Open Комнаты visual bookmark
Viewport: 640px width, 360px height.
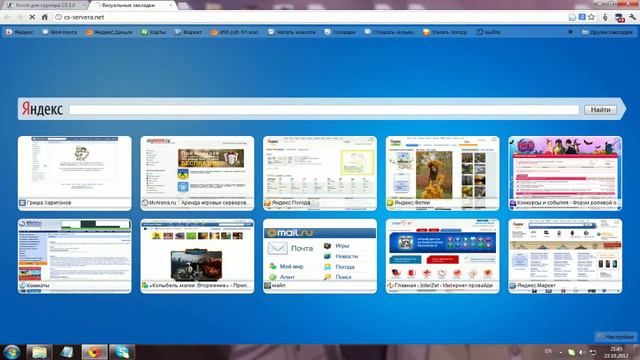75,256
